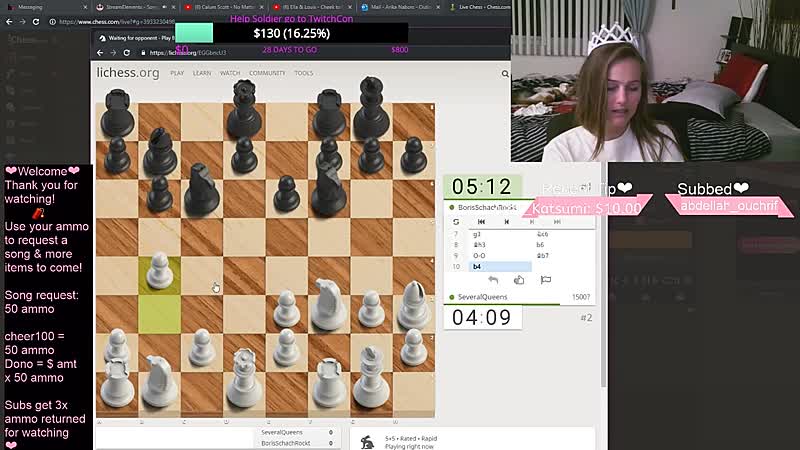This screenshot has height=450, width=800.
Task: Resign using the flag icon
Action: pos(545,280)
